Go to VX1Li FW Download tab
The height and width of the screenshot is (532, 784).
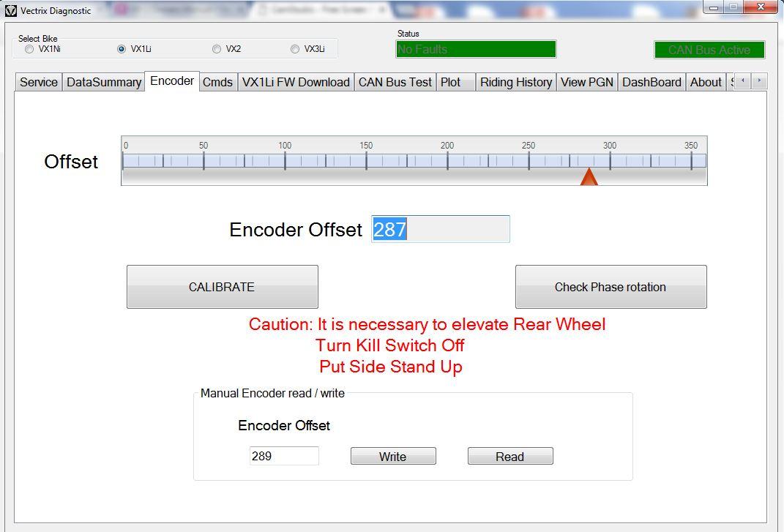pos(296,82)
